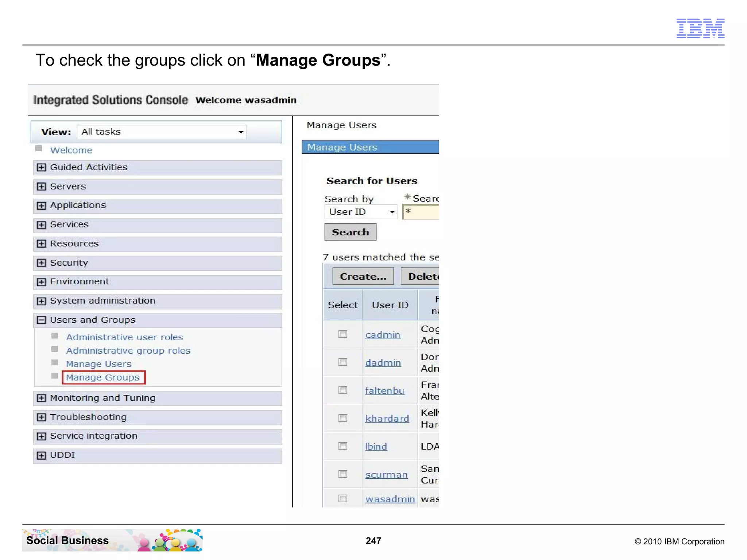Expand the Security section
Image resolution: width=747 pixels, height=560 pixels.
42,263
